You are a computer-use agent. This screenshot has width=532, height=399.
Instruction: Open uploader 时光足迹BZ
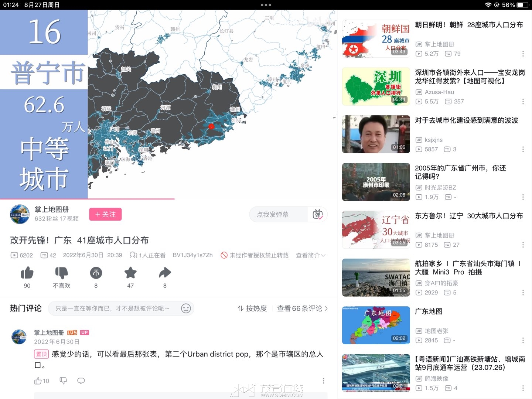pyautogui.click(x=440, y=188)
